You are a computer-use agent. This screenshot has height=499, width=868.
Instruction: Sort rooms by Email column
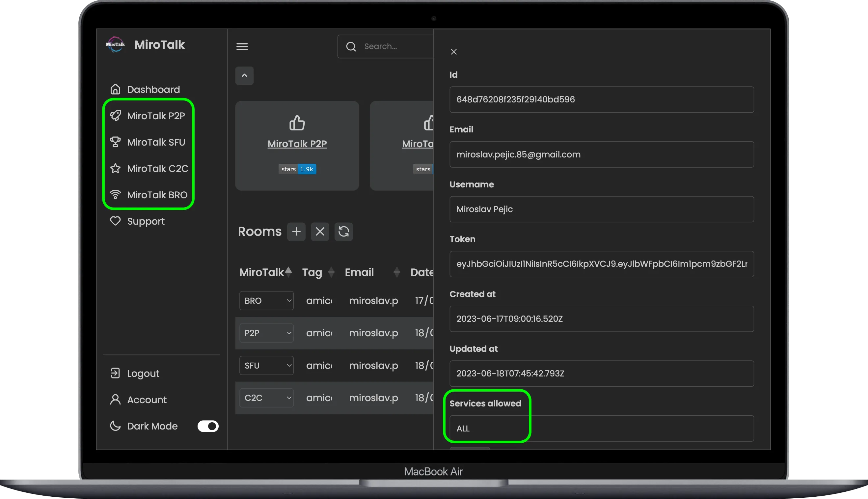coord(372,272)
